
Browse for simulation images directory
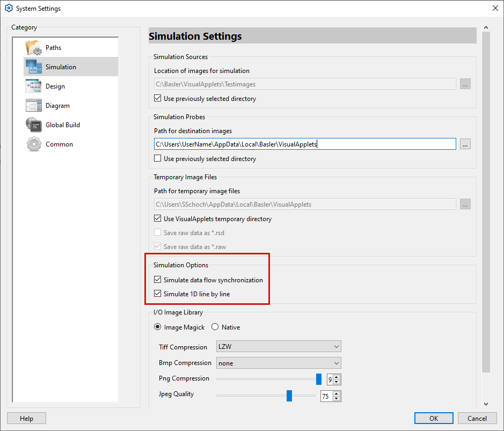point(465,84)
